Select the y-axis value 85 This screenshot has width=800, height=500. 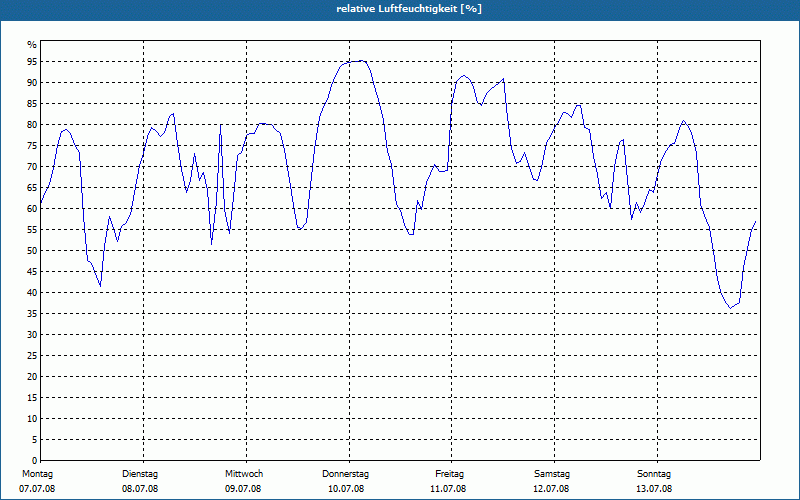(32, 104)
